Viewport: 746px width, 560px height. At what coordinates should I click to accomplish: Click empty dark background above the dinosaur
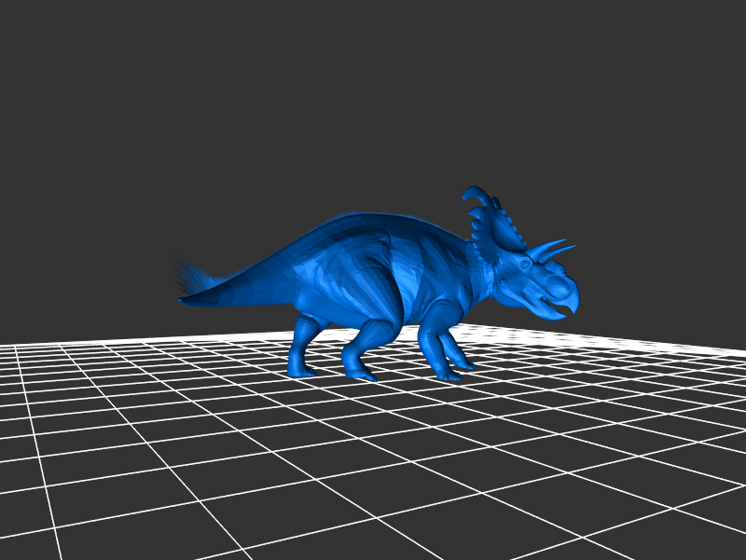373,93
